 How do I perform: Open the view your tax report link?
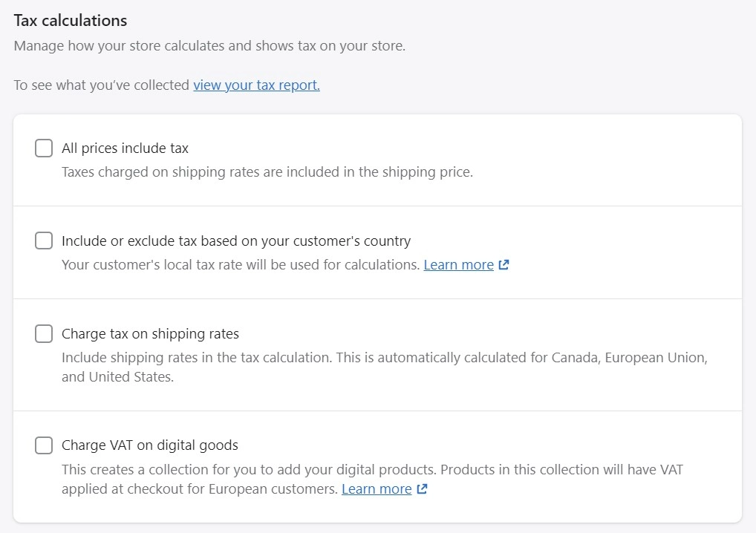tap(256, 85)
